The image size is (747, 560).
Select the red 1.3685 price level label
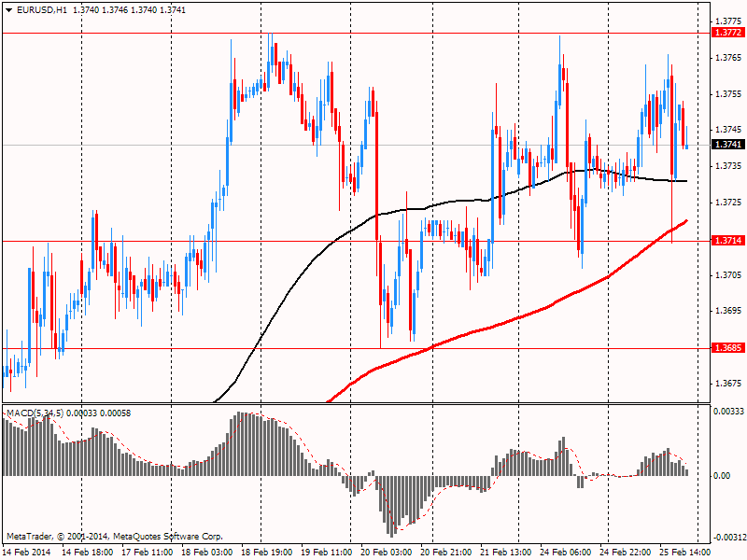tap(728, 348)
